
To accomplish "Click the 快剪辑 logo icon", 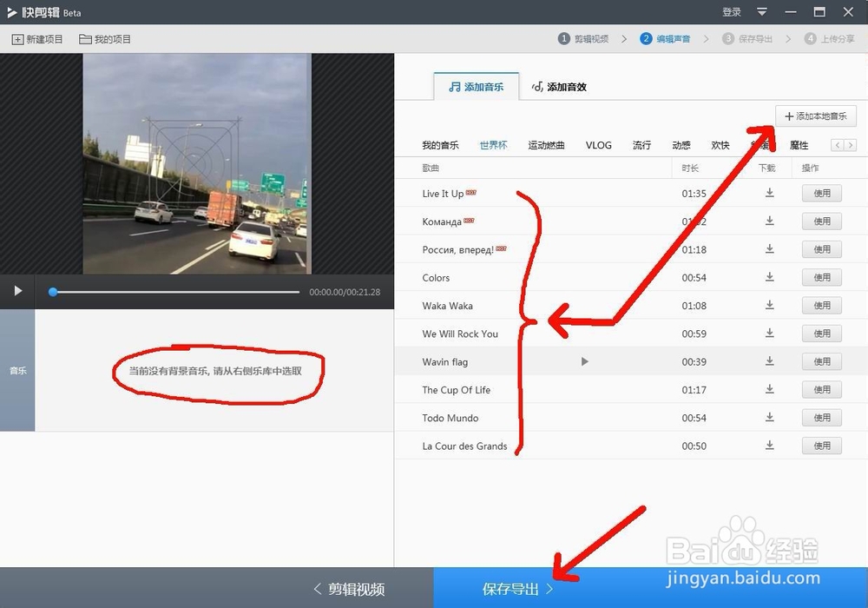I will pyautogui.click(x=14, y=11).
